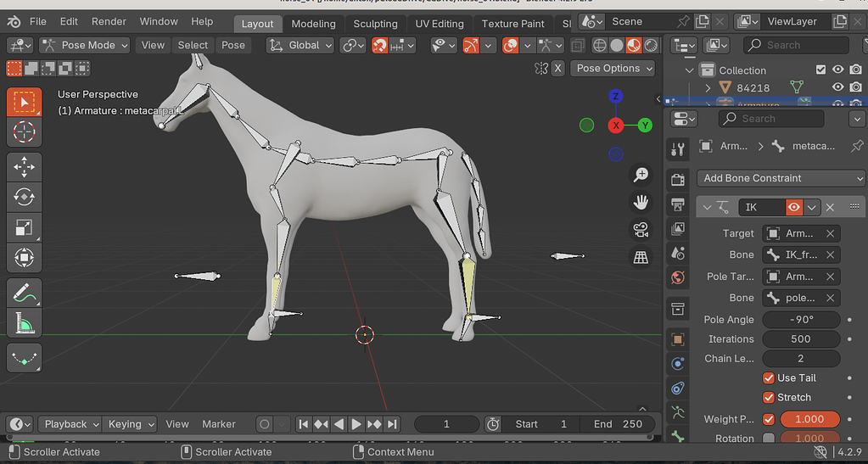Select the Cursor tool in toolbar
868x464 pixels.
point(24,131)
